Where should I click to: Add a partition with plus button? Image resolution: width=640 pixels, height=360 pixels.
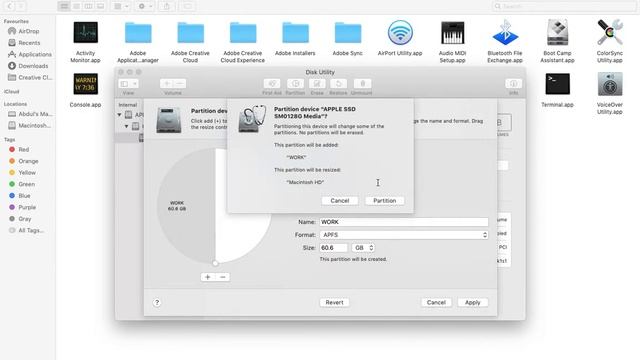point(208,277)
